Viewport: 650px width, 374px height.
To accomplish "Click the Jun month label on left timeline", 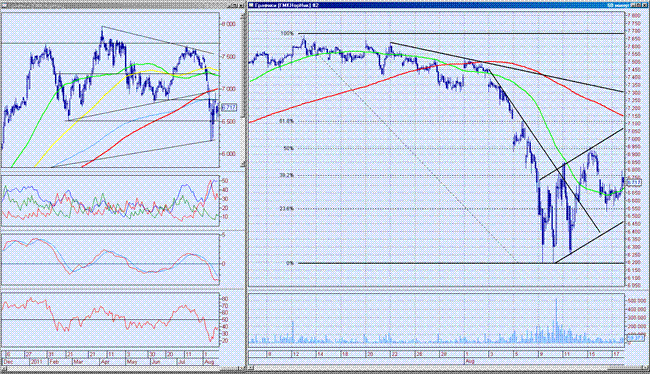I will pyautogui.click(x=156, y=362).
